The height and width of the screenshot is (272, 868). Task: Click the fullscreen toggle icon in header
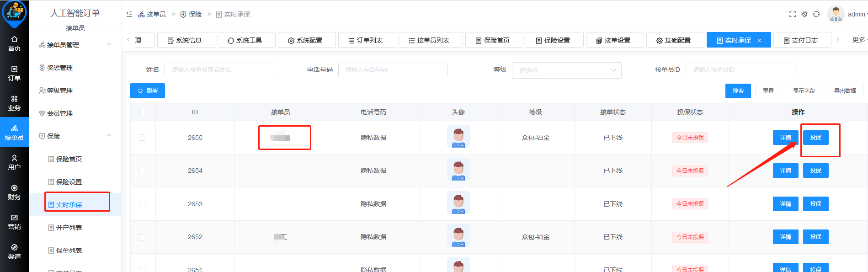pos(792,14)
